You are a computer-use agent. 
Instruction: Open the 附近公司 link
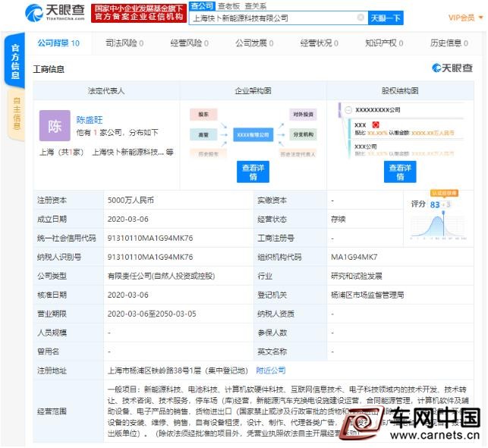[271, 371]
